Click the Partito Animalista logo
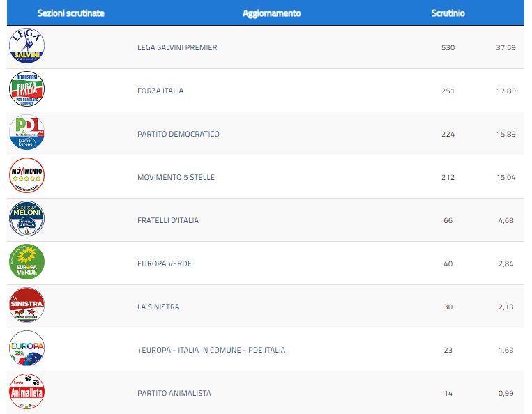This screenshot has height=414, width=532. click(26, 392)
